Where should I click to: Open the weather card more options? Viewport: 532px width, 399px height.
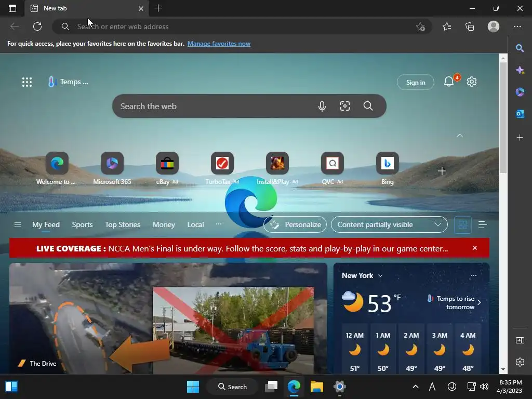[474, 275]
